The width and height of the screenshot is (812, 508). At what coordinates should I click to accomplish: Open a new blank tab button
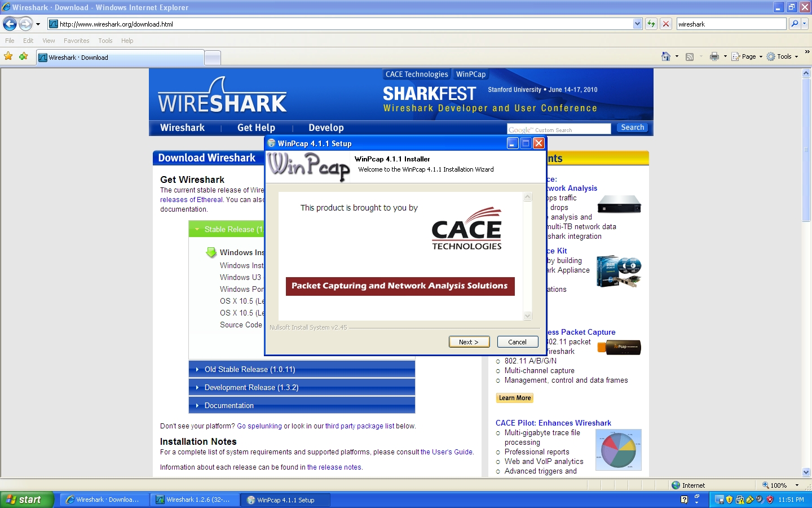coord(213,58)
